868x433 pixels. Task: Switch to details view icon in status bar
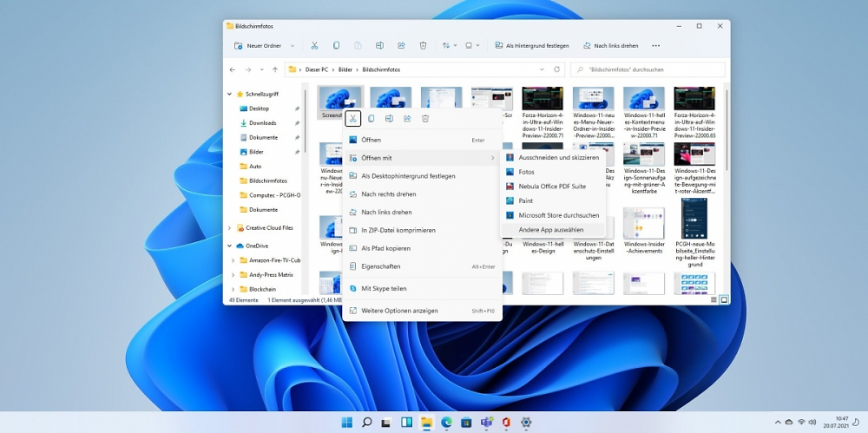coord(714,299)
